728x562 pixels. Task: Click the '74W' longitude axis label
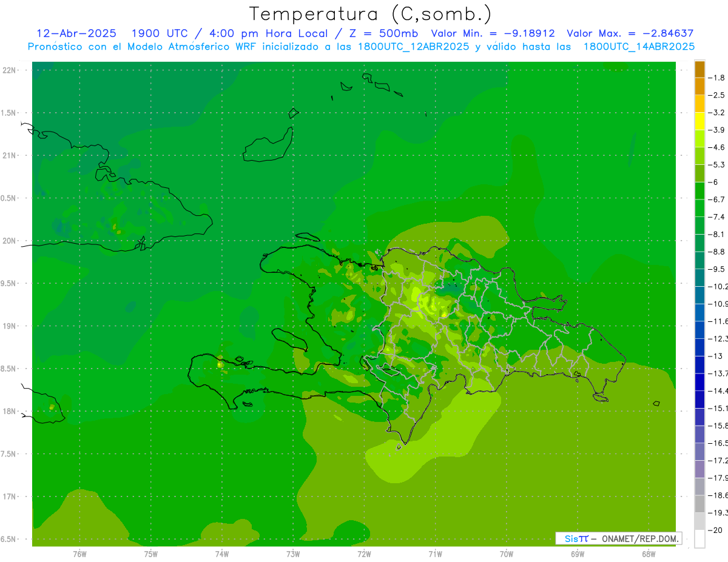point(222,554)
